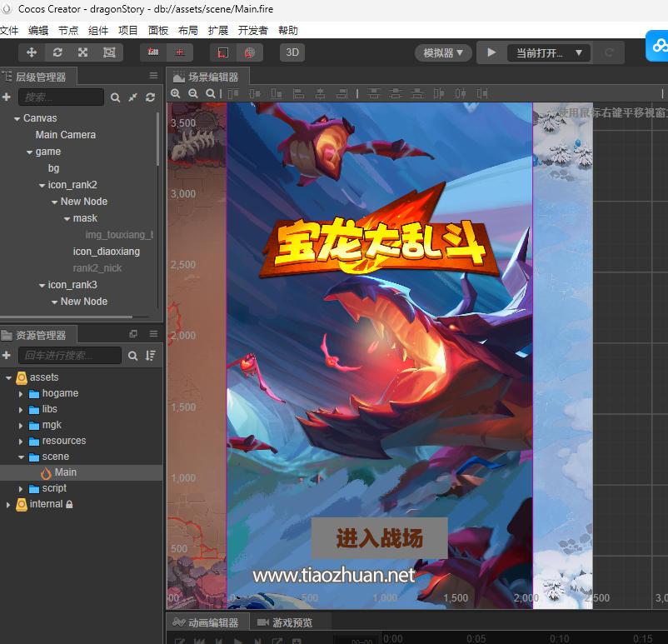Open the 扩展 menu
This screenshot has width=668, height=644.
218,31
